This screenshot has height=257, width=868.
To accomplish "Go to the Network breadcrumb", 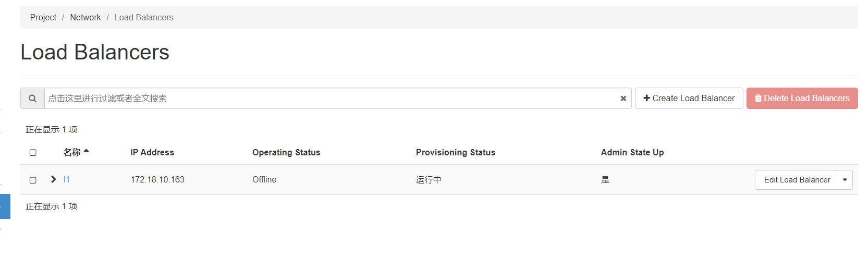I will tap(85, 17).
